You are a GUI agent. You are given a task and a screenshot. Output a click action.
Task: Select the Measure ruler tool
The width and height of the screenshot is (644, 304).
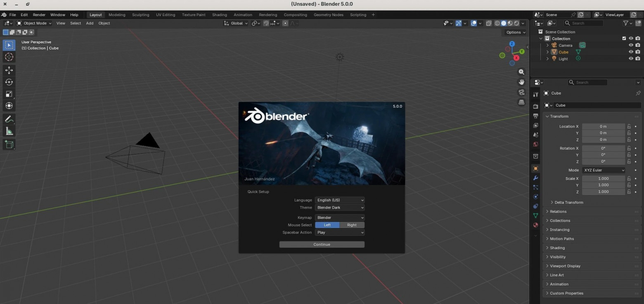pos(9,131)
